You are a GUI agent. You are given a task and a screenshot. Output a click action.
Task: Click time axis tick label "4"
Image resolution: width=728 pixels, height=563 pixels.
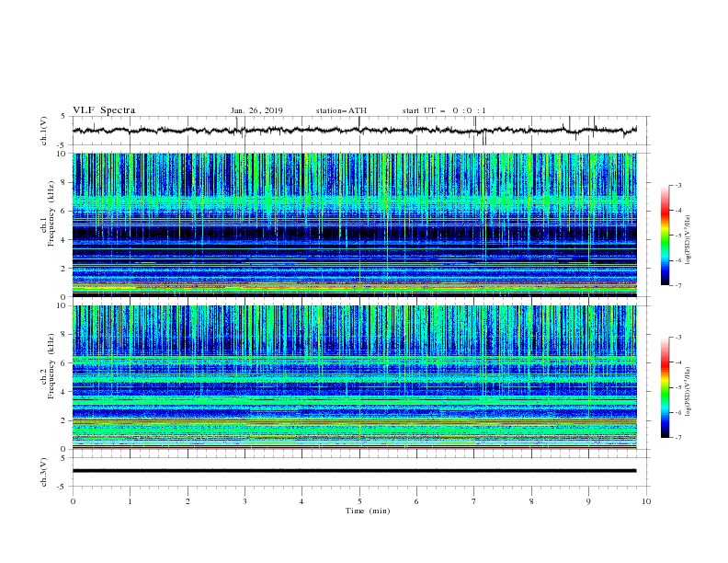[x=301, y=501]
